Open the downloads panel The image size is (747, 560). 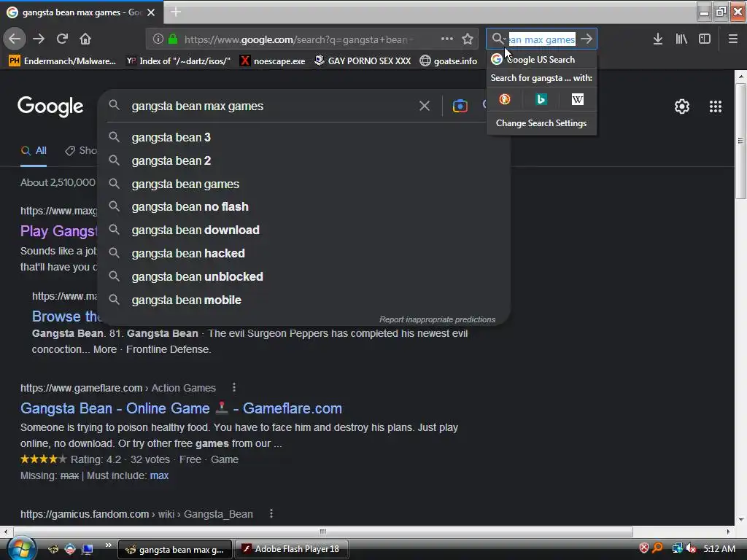tap(658, 39)
